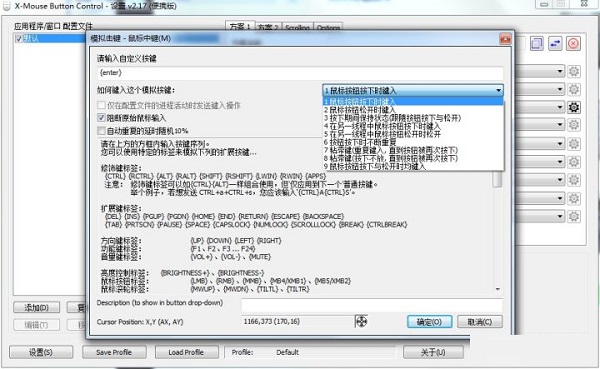Viewport: 600px width, 369px height.
Task: Toggle the 默认 profile checkbox
Action: coord(18,38)
